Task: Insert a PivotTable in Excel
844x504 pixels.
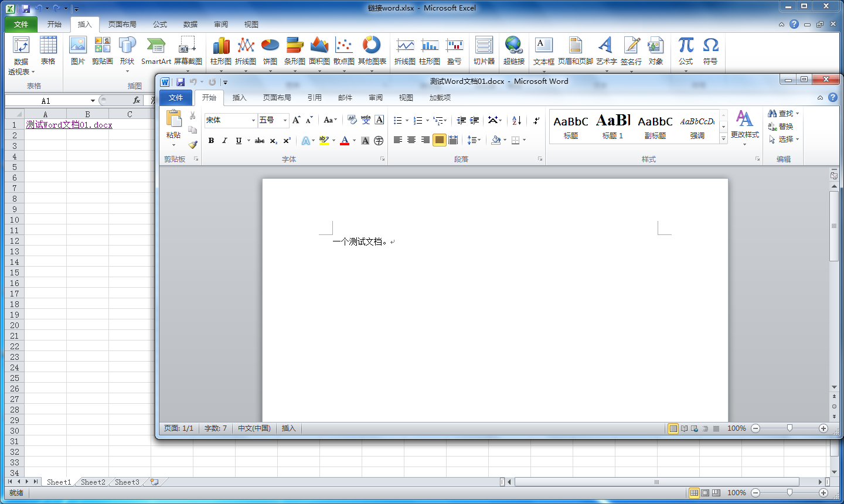Action: click(x=21, y=56)
